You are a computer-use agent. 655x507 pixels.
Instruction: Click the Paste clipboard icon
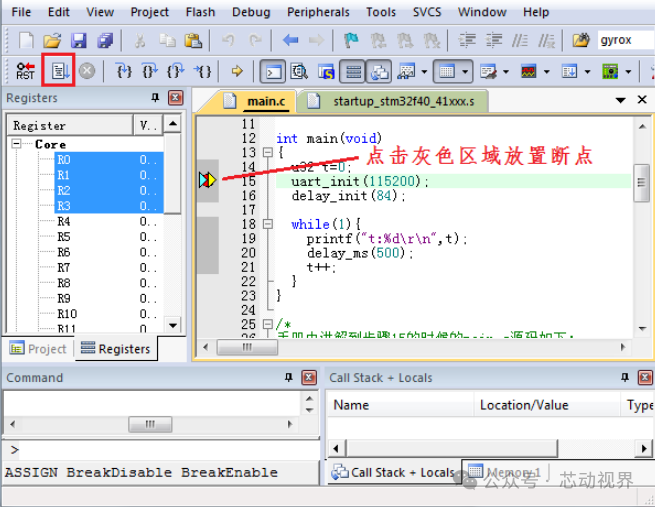point(193,41)
